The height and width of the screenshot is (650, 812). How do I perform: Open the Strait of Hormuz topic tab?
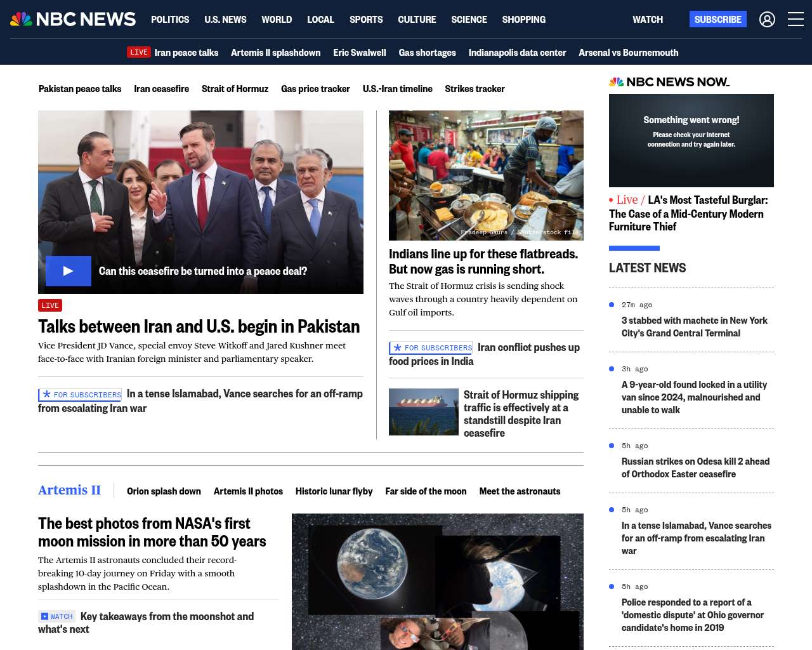click(x=235, y=89)
